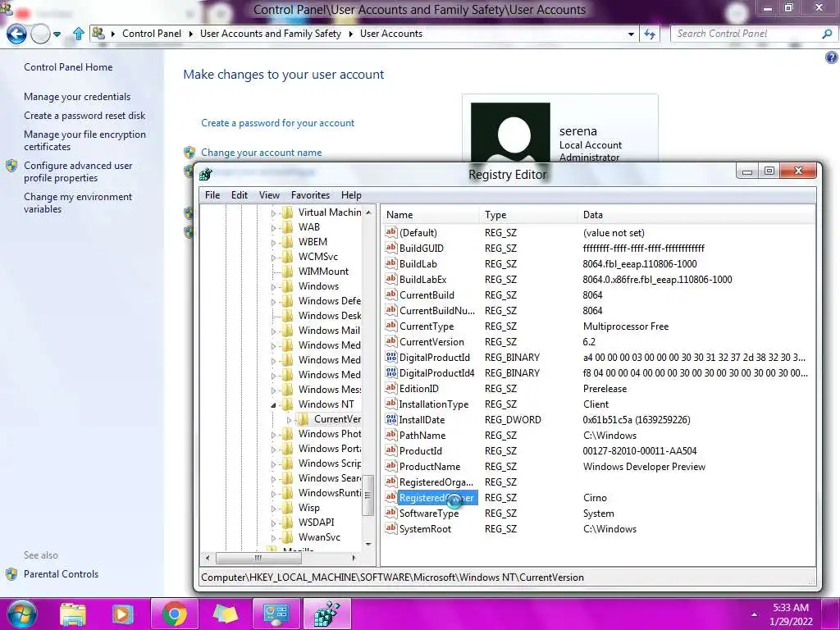Select the DigitalProductId4 binary icon
The width and height of the screenshot is (840, 630).
(x=391, y=372)
